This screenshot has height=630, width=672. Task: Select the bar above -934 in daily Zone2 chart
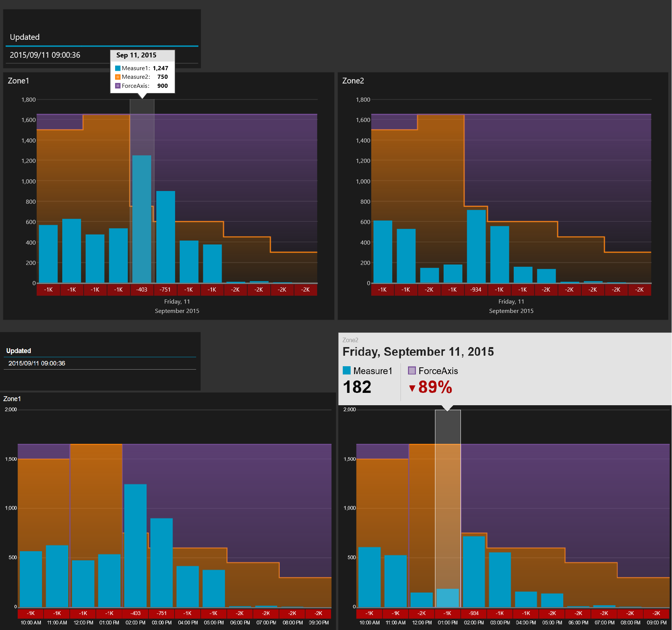(x=476, y=247)
